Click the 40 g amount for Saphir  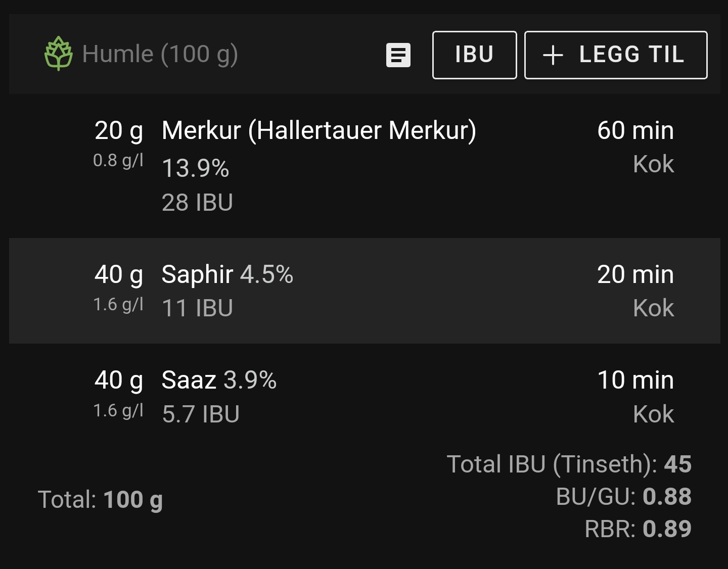tap(119, 275)
